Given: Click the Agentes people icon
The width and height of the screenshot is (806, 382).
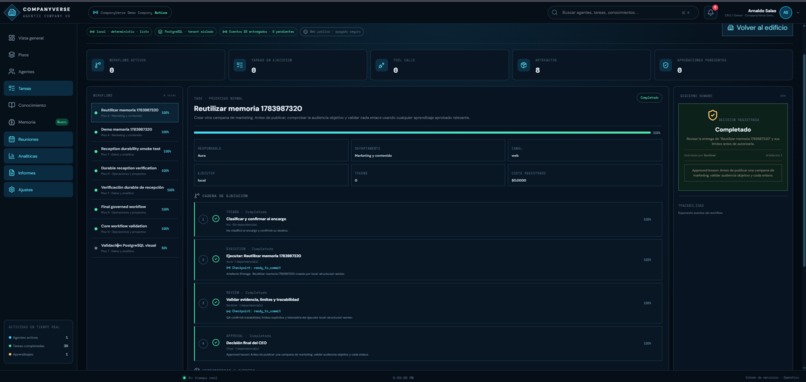Looking at the screenshot, I should (12, 71).
